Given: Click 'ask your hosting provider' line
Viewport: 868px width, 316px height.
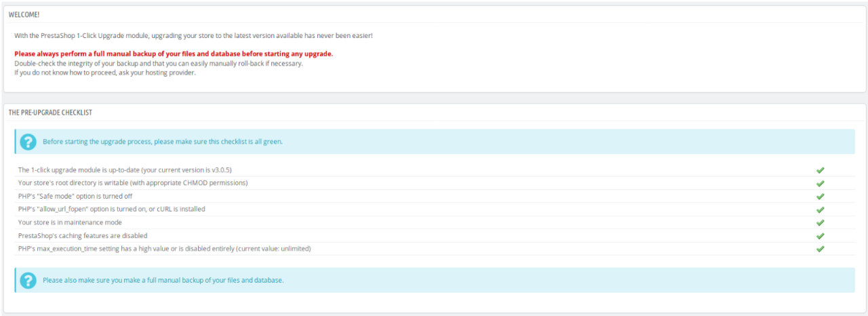Looking at the screenshot, I should pos(105,73).
